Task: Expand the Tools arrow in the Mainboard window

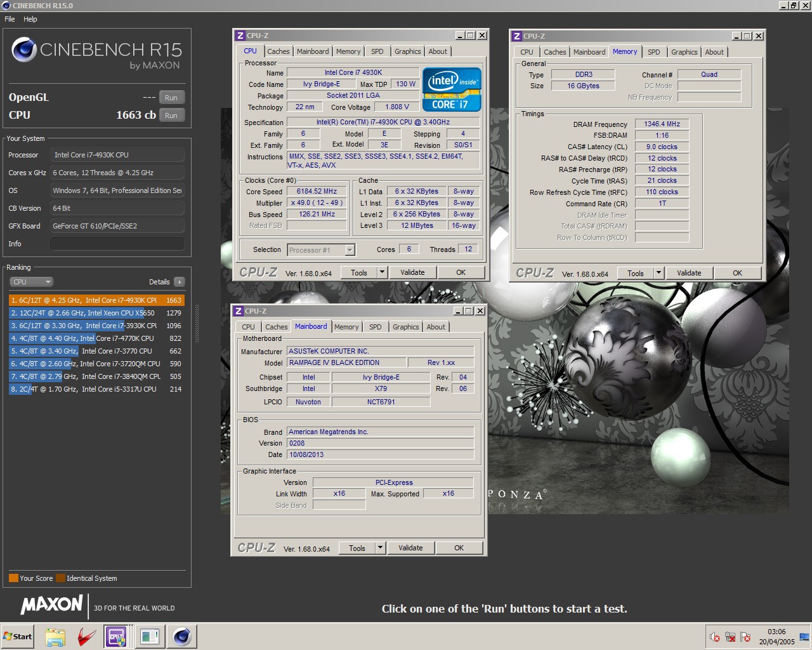Action: click(x=380, y=548)
